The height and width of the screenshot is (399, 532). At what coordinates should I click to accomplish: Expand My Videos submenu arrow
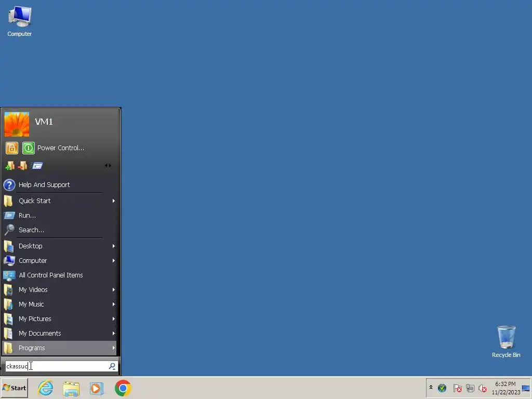pyautogui.click(x=114, y=290)
